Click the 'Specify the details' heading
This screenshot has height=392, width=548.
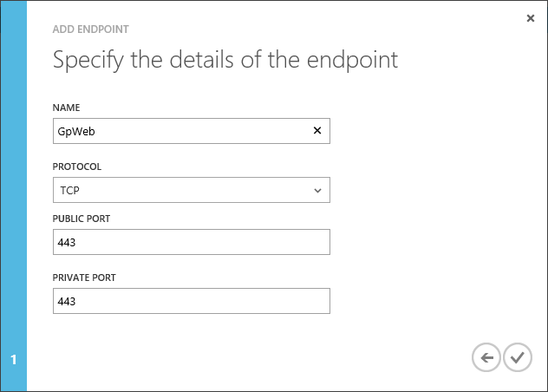click(225, 60)
